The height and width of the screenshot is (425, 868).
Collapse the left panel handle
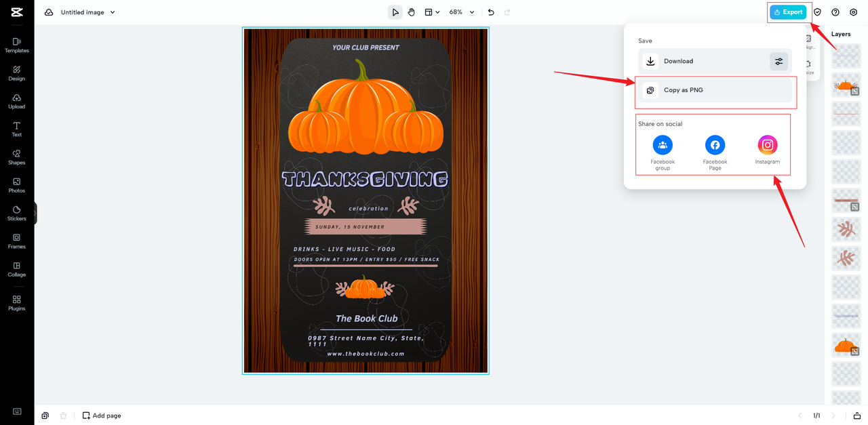point(35,214)
